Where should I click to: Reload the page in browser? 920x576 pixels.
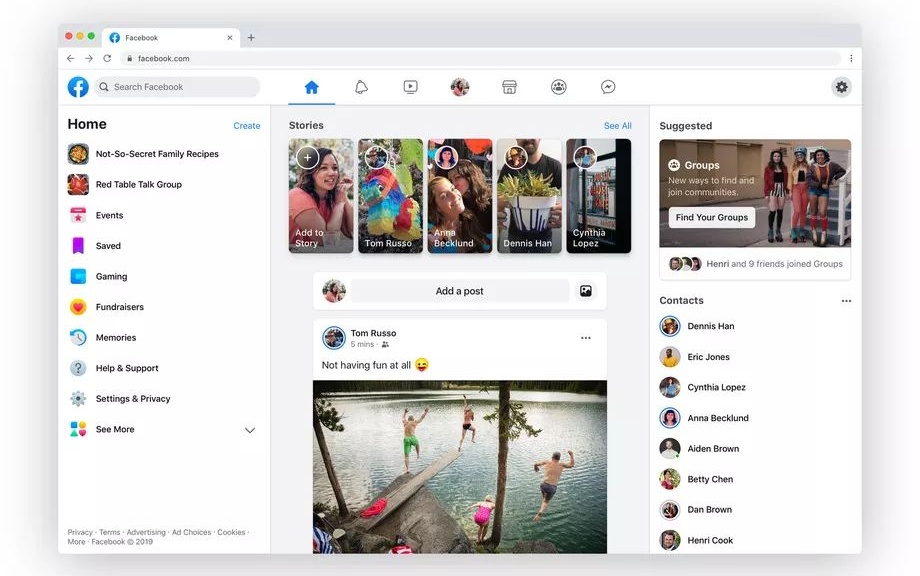[x=107, y=58]
